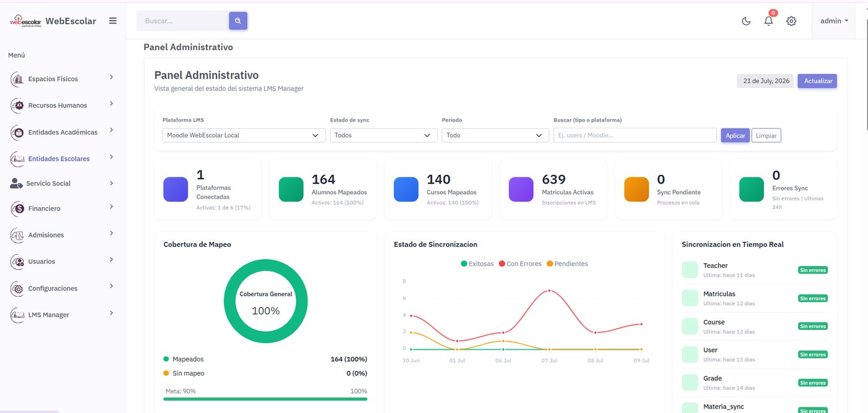Click the Cobertura General donut chart

click(265, 301)
